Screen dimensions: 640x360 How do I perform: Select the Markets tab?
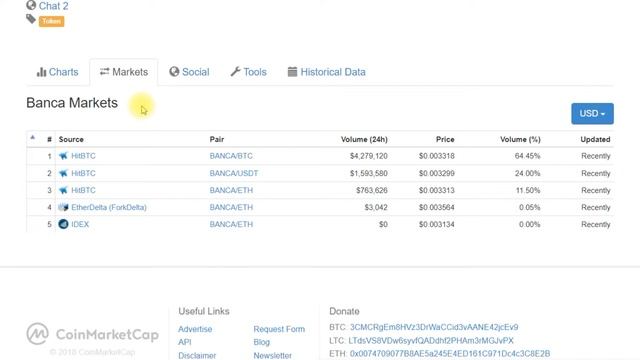tap(124, 72)
